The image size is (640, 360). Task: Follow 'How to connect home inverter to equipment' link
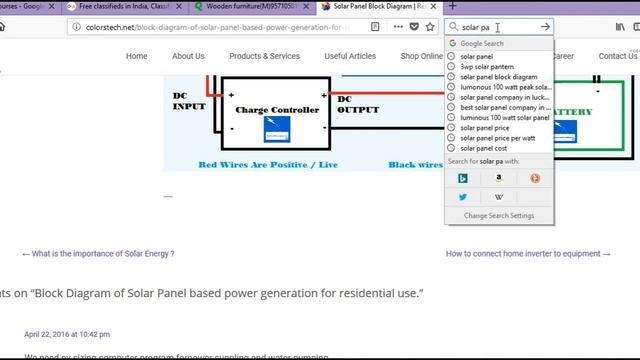click(523, 253)
